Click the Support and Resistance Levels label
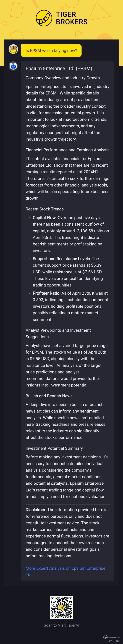Image resolution: width=123 pixels, height=644 pixels. pos(61,259)
